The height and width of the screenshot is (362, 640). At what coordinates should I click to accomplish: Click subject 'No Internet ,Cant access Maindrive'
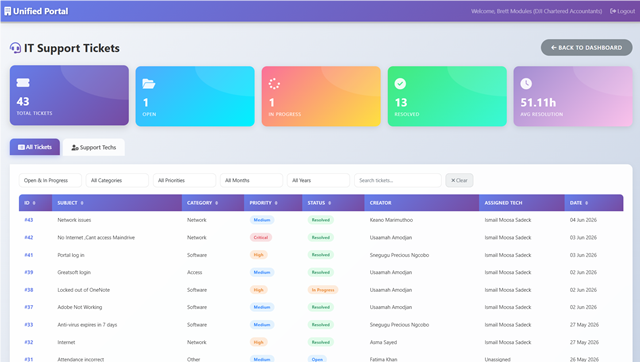(96, 238)
